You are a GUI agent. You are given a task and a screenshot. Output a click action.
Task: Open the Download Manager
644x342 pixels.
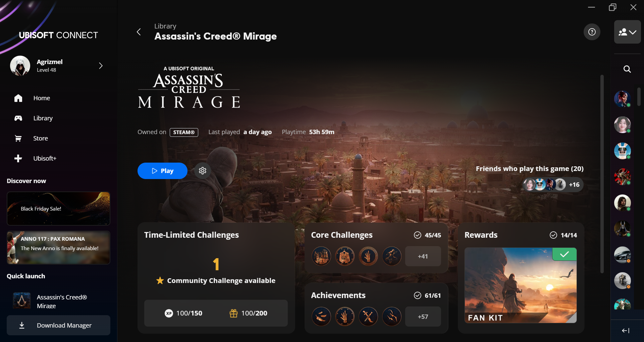point(58,325)
